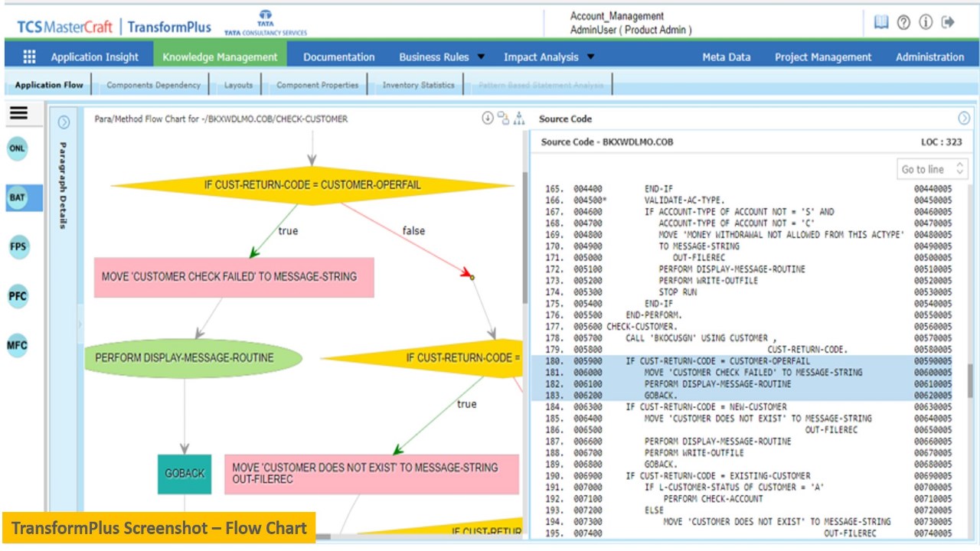Select the Application Flow sub-tab

tap(49, 85)
